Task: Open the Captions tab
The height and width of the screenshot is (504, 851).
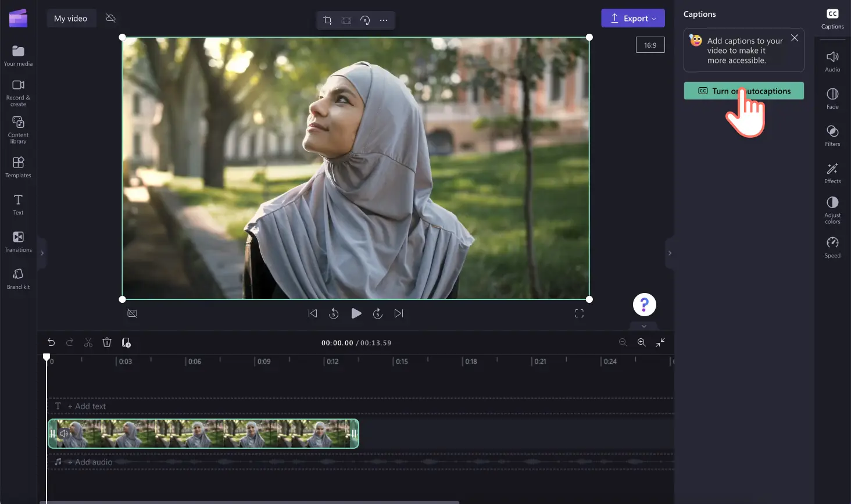Action: click(832, 19)
